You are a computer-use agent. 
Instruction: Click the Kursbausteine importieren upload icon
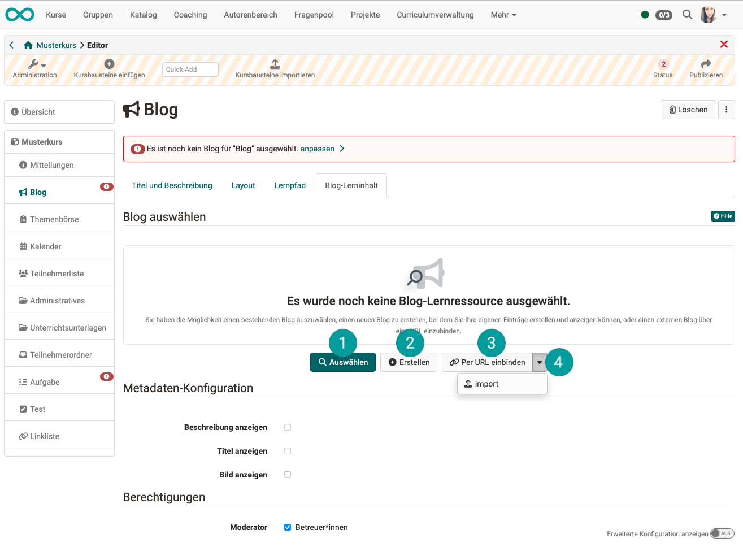275,63
